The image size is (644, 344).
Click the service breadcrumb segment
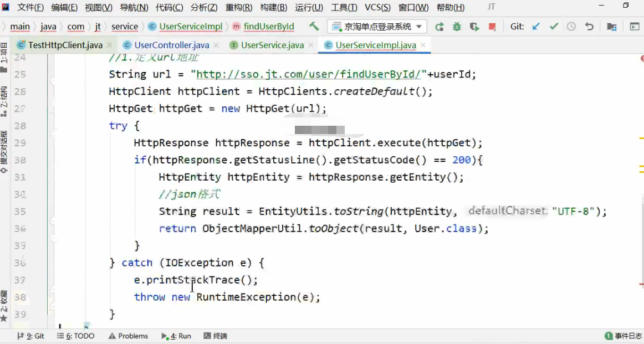125,27
